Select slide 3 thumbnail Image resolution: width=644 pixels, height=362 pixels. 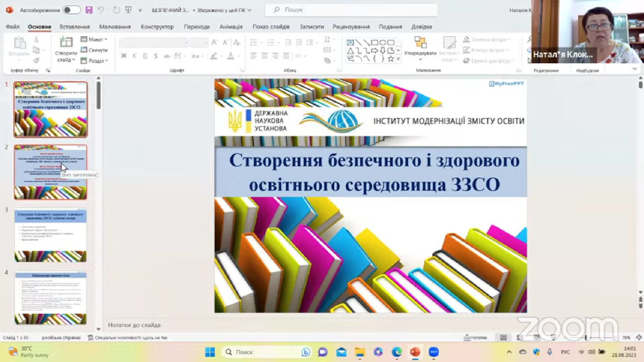pos(51,235)
